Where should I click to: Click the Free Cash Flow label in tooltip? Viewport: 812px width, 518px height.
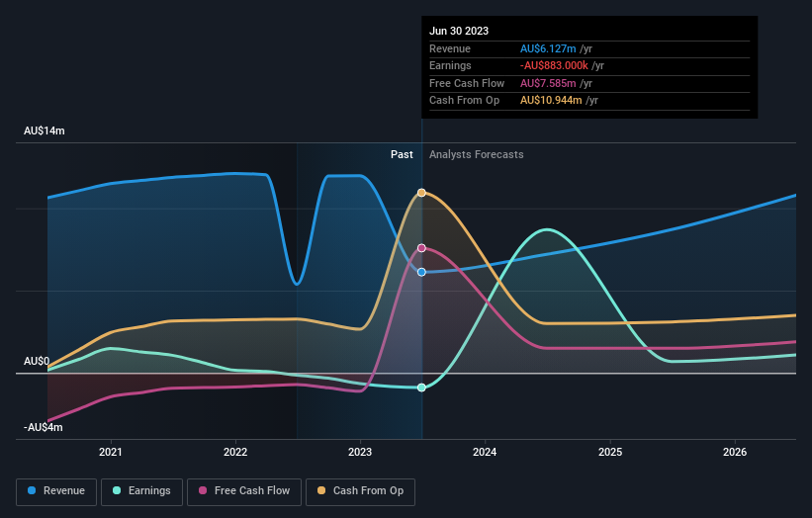click(467, 83)
